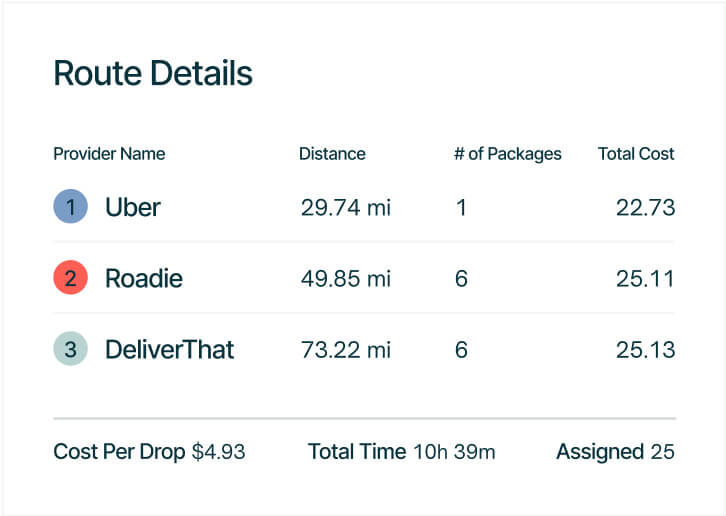Click Uber's 29.74 mi distance
This screenshot has width=726, height=516.
[345, 208]
